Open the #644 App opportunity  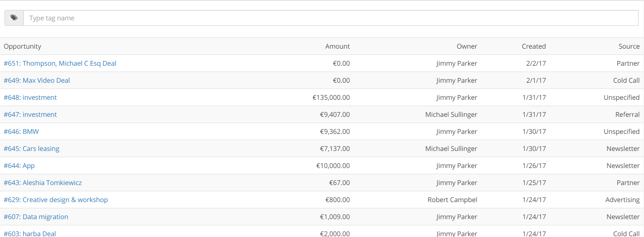19,165
